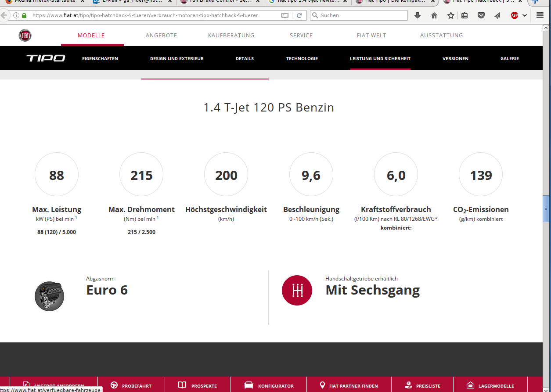Open the downloads arrow in toolbar
The height and width of the screenshot is (392, 551).
click(418, 15)
